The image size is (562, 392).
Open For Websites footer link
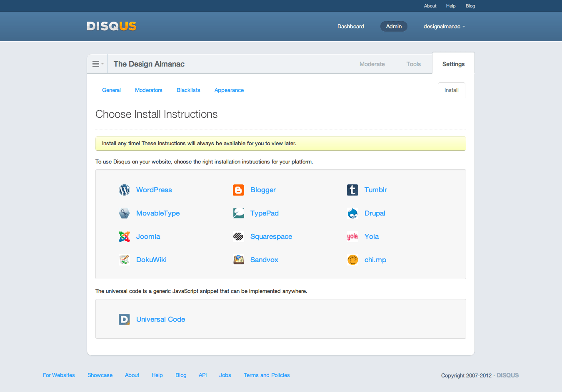[x=59, y=375]
